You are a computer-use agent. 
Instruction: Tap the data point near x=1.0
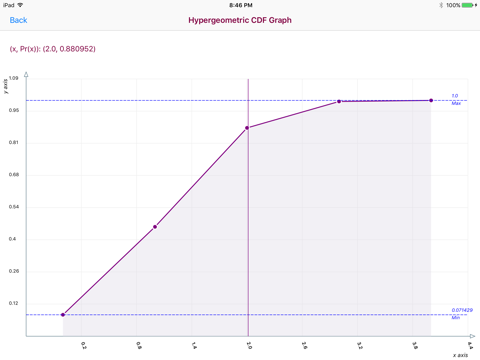(155, 227)
